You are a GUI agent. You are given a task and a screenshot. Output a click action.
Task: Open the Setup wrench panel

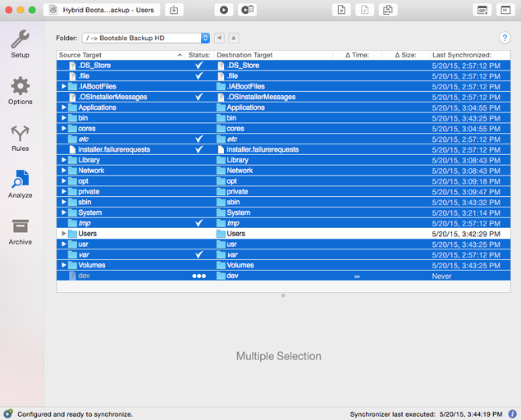(x=21, y=43)
